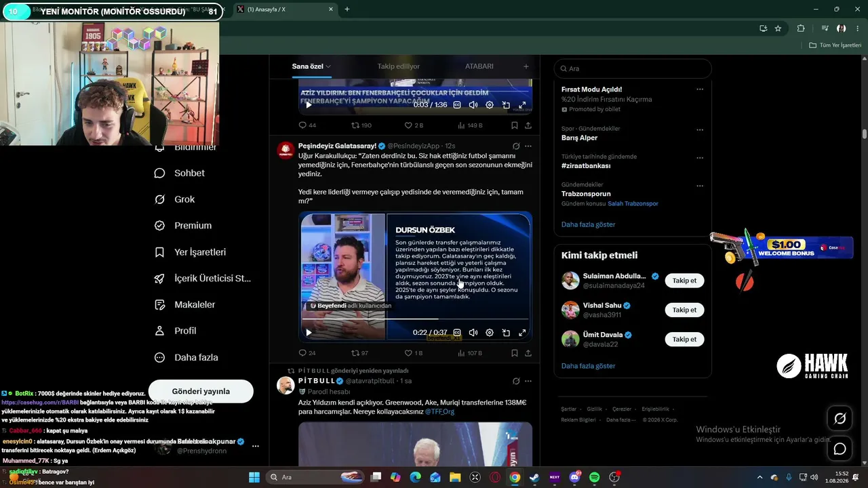The width and height of the screenshot is (868, 488).
Task: Expand the Sana özel tab dropdown arrow
Action: point(328,66)
